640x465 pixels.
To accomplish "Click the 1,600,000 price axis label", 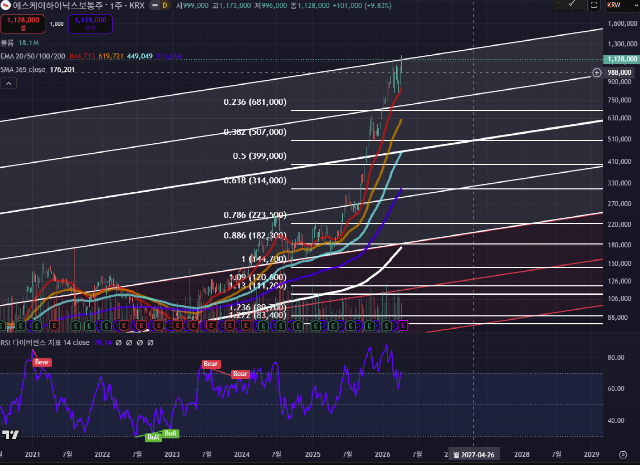I will click(x=622, y=24).
